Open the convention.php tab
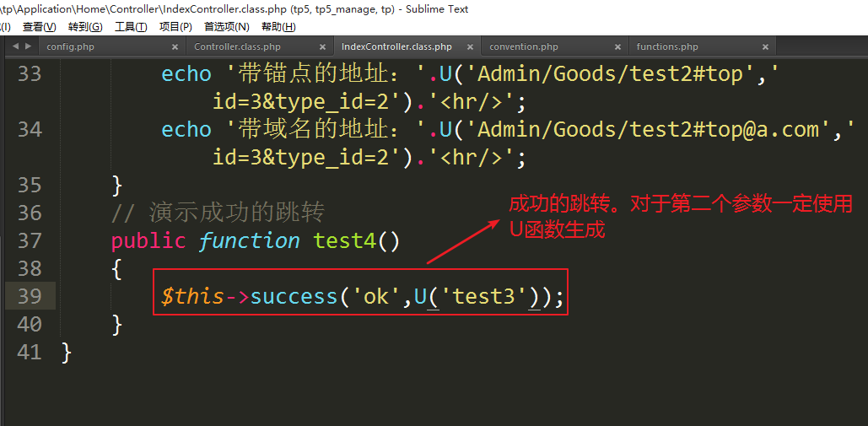868x426 pixels. coord(524,47)
